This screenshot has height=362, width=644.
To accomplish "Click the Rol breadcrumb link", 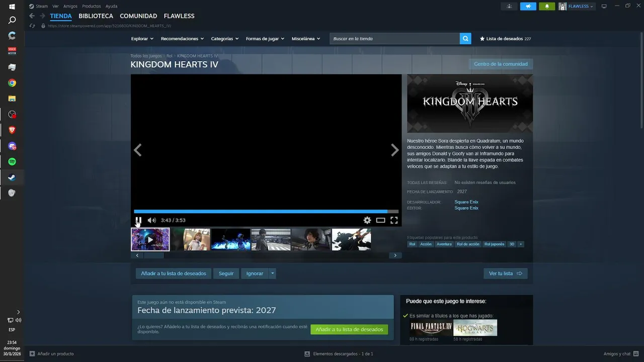I will pos(170,56).
